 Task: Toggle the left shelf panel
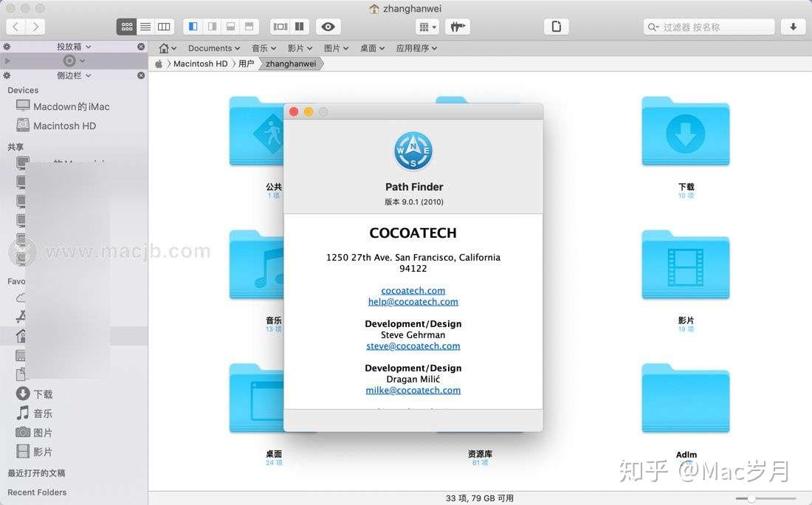[x=193, y=27]
